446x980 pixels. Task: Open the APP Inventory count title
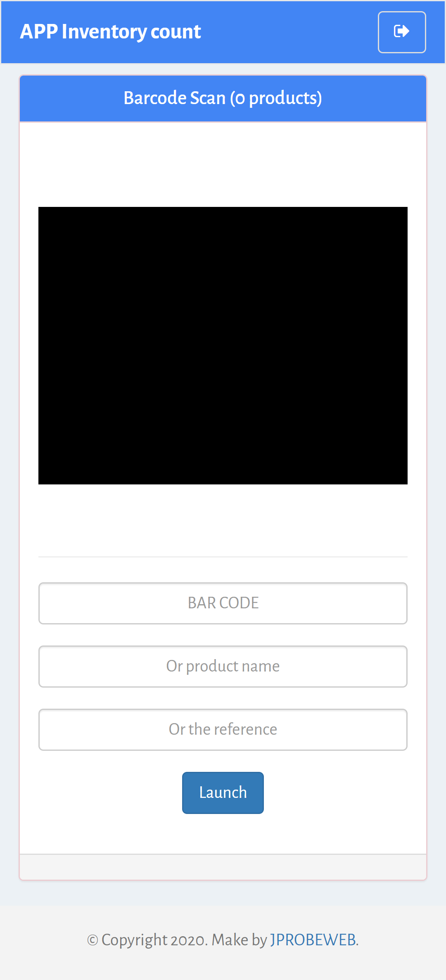110,32
